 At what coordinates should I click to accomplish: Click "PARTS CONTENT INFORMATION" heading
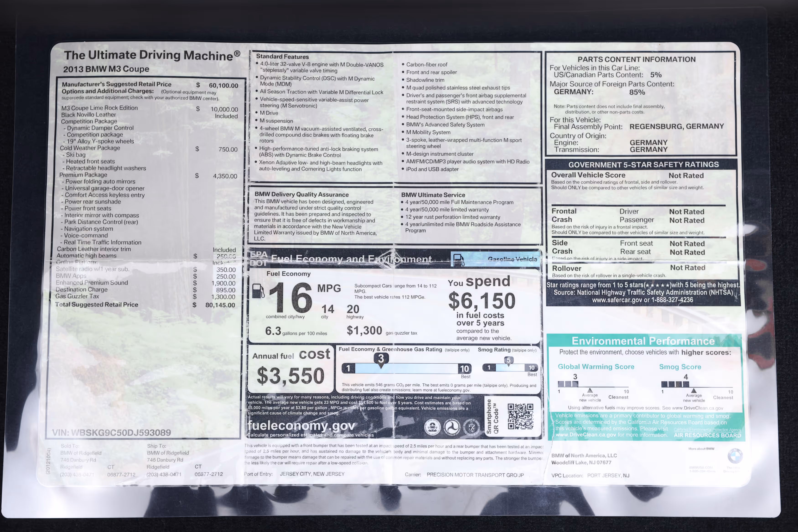coord(637,59)
